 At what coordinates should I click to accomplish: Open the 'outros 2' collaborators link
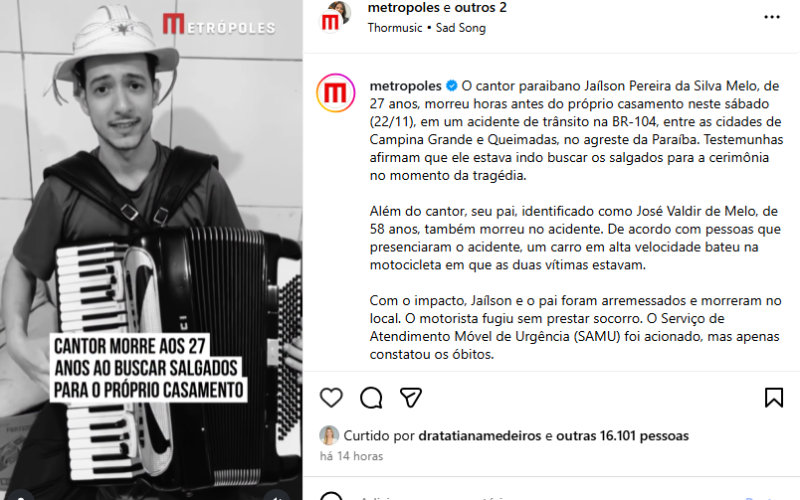pos(481,8)
